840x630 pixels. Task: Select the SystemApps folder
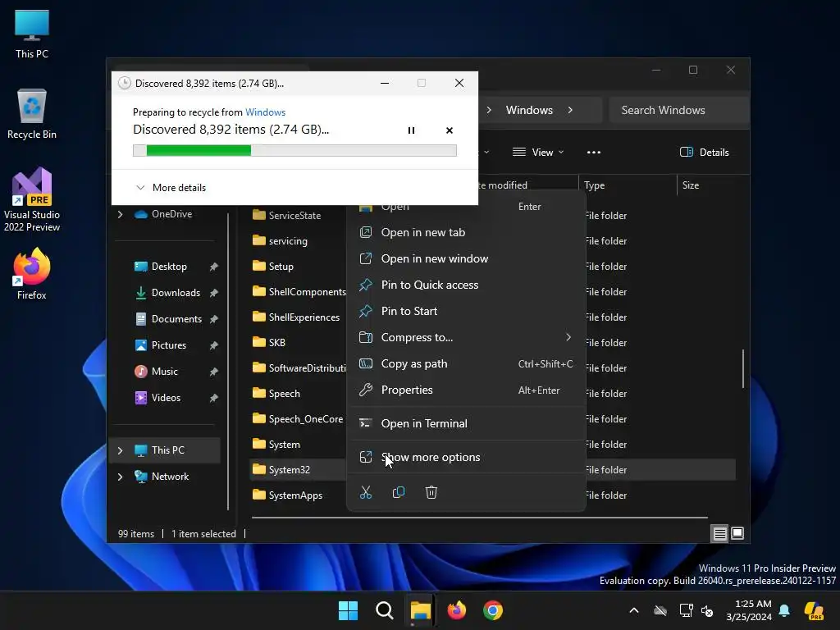[288, 495]
